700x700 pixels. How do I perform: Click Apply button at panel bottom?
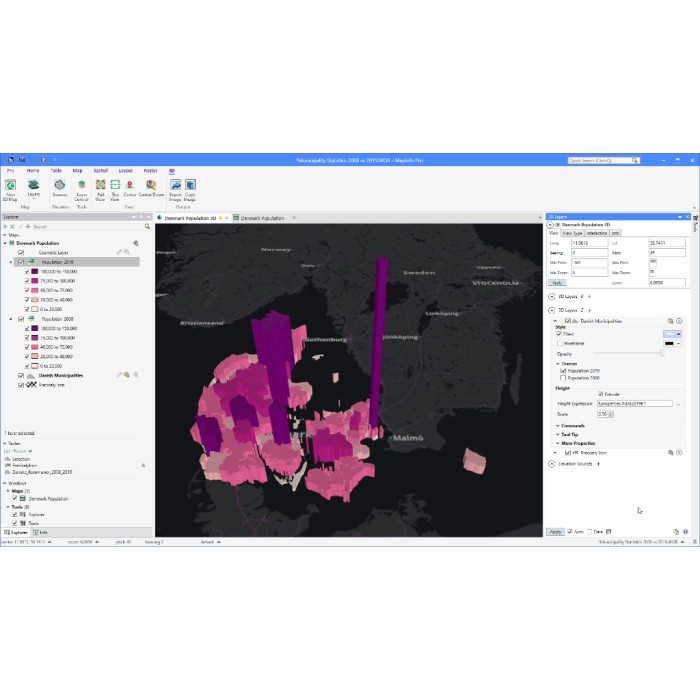click(x=555, y=532)
